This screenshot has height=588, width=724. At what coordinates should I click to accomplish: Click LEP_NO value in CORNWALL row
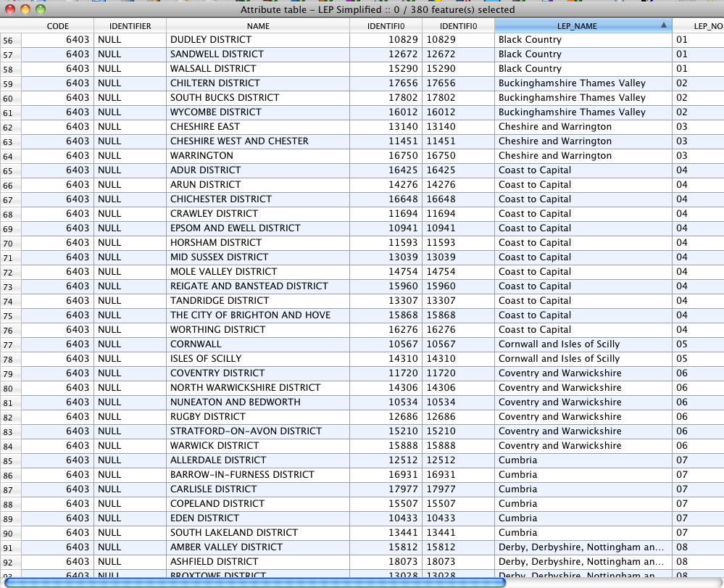point(681,344)
